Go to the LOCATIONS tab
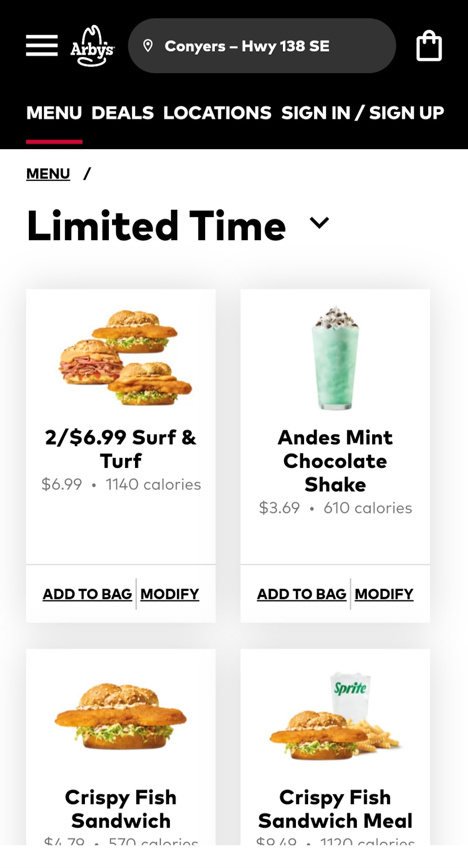 217,113
